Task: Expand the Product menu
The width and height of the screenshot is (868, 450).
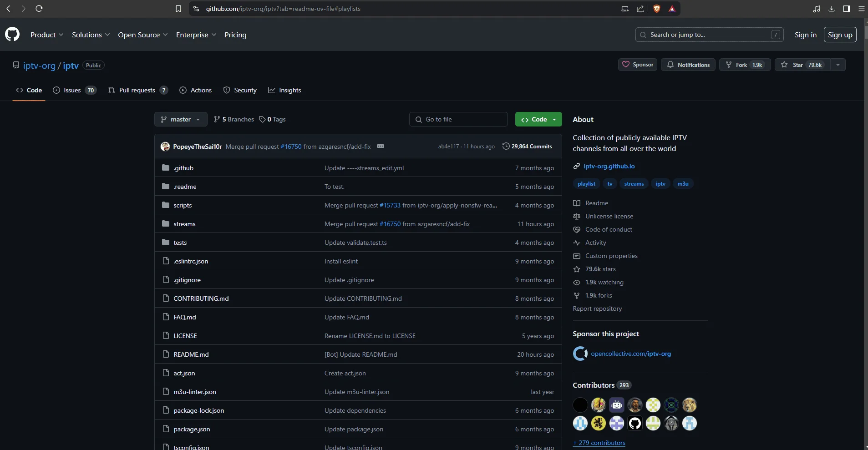Action: (47, 35)
